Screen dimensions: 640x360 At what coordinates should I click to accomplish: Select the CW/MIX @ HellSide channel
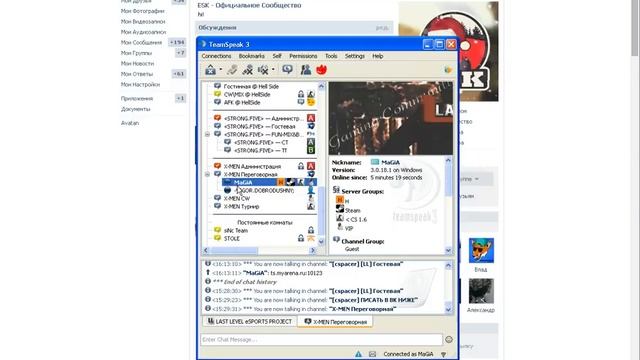click(247, 94)
